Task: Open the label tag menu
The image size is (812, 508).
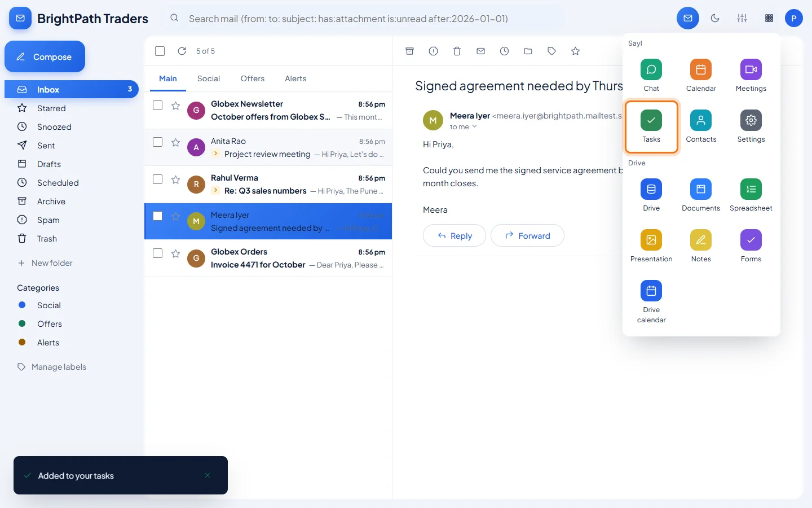Action: pos(551,51)
